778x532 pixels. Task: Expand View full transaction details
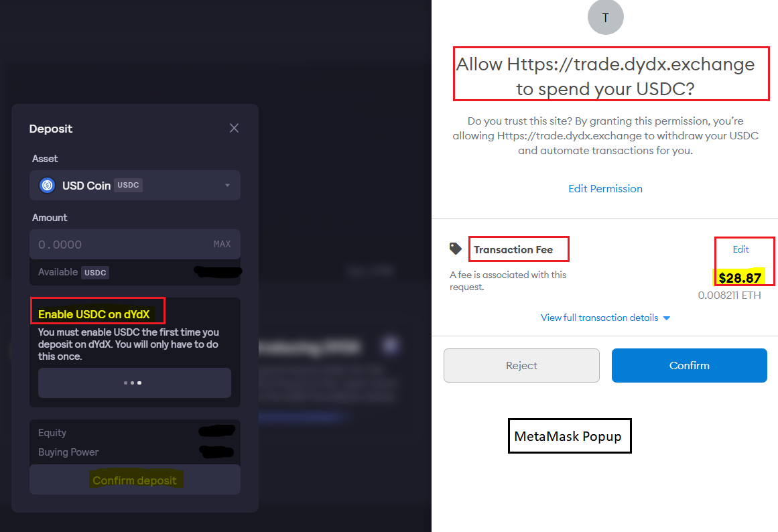[599, 318]
